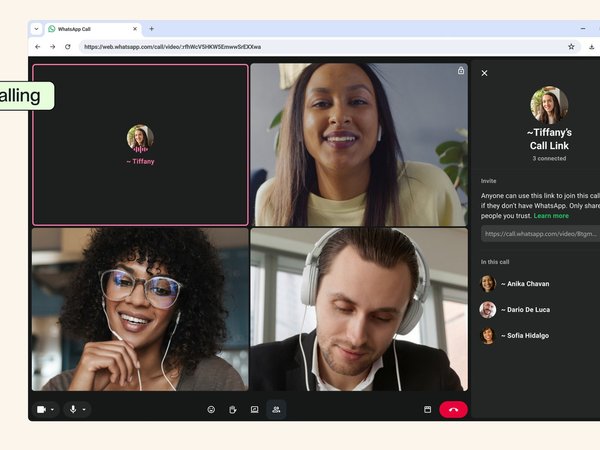Select the call.whatsapp.com invite link field
The image size is (600, 450).
click(540, 234)
